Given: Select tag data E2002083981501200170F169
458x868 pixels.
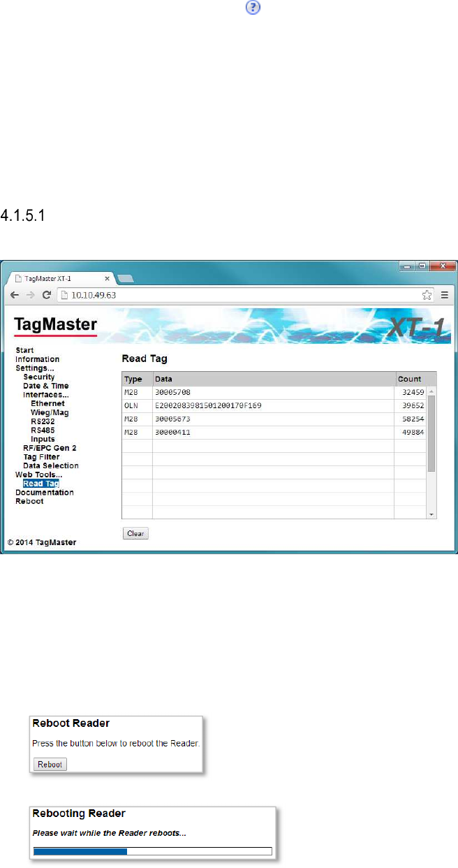Looking at the screenshot, I should point(209,405).
